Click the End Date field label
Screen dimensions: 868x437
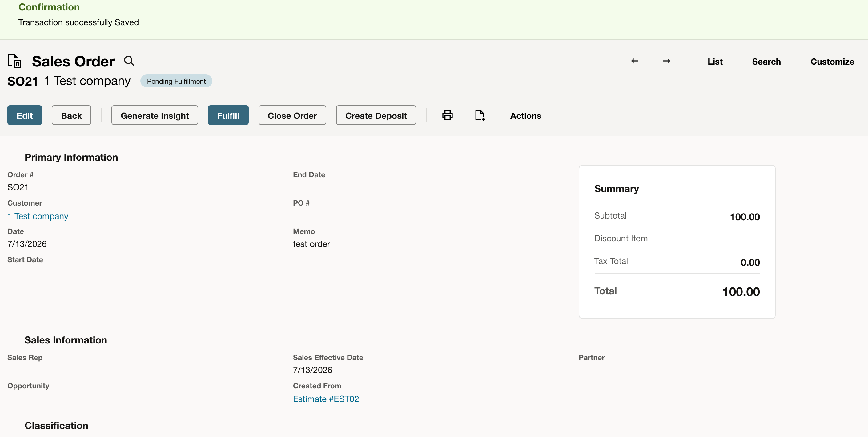click(309, 174)
